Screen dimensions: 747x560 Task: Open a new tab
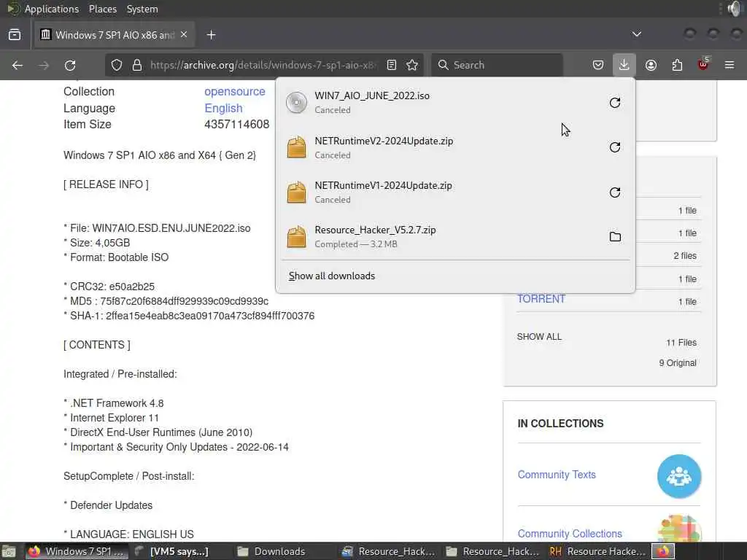click(211, 35)
